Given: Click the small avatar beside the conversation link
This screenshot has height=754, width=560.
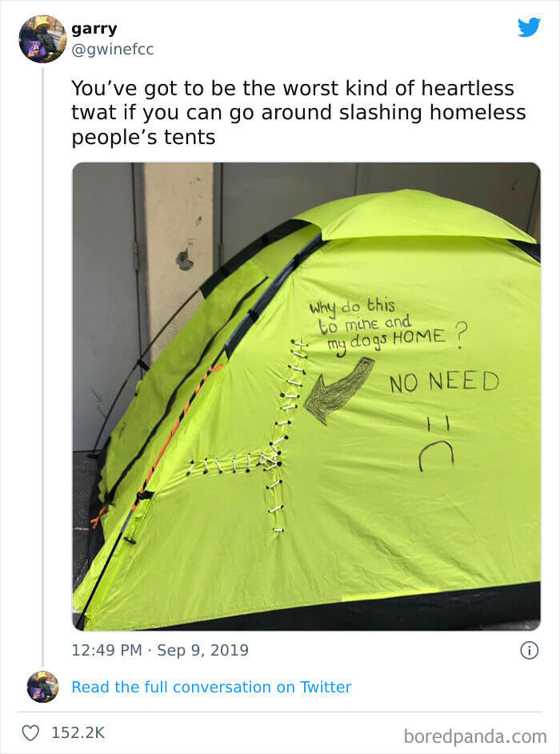Looking at the screenshot, I should point(42,687).
